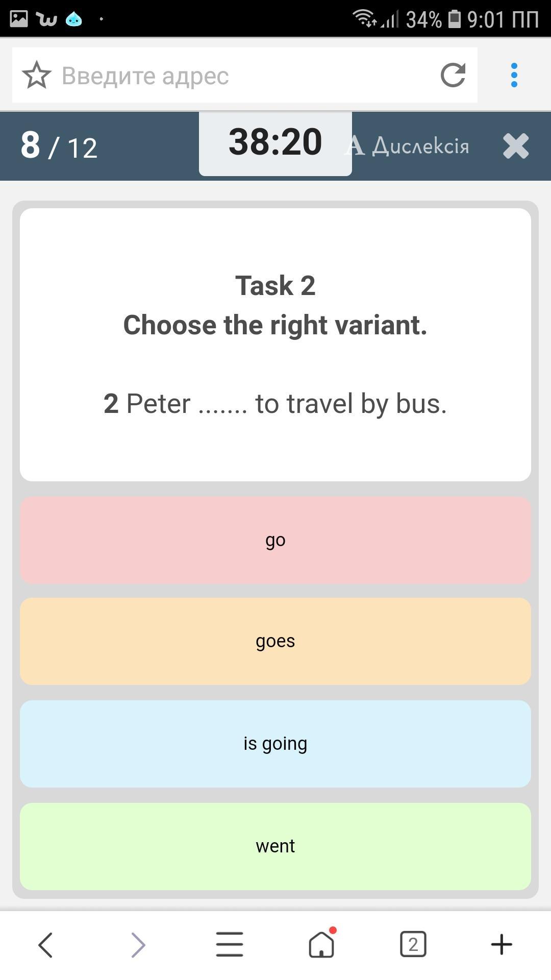
Task: Go to the browser home page
Action: tap(321, 944)
